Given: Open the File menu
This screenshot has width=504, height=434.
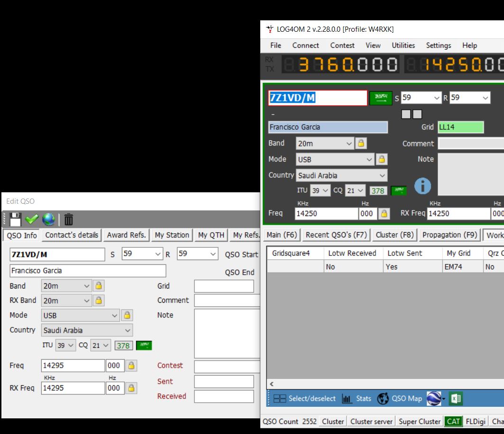Looking at the screenshot, I should pos(276,45).
